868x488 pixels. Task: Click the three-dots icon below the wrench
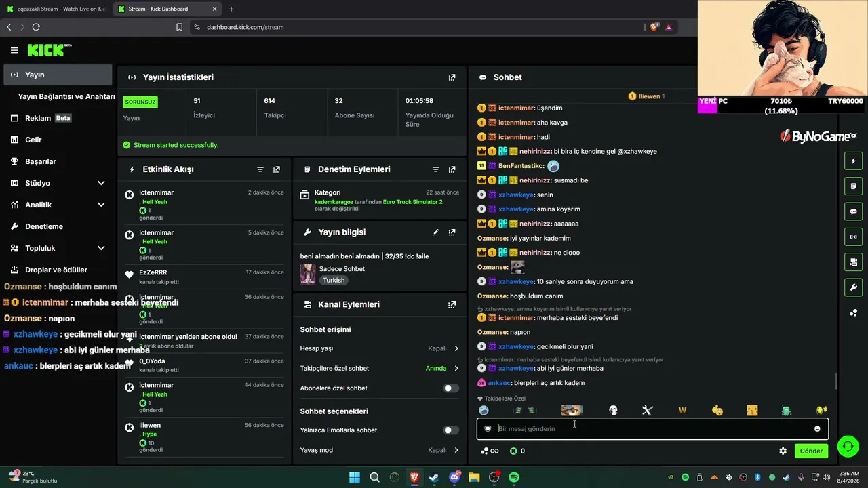click(853, 312)
